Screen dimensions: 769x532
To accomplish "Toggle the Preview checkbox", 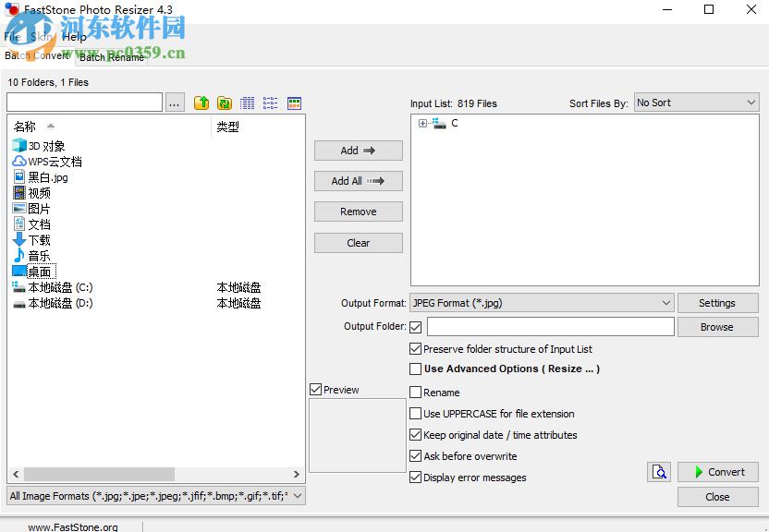I will [x=316, y=390].
